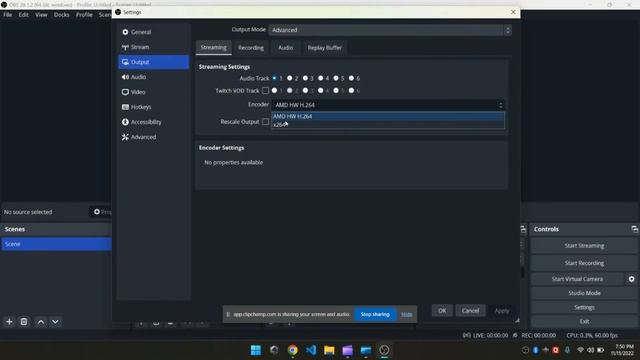The image size is (640, 360).
Task: Choose AMD HW H.264 encoder option
Action: coord(388,116)
